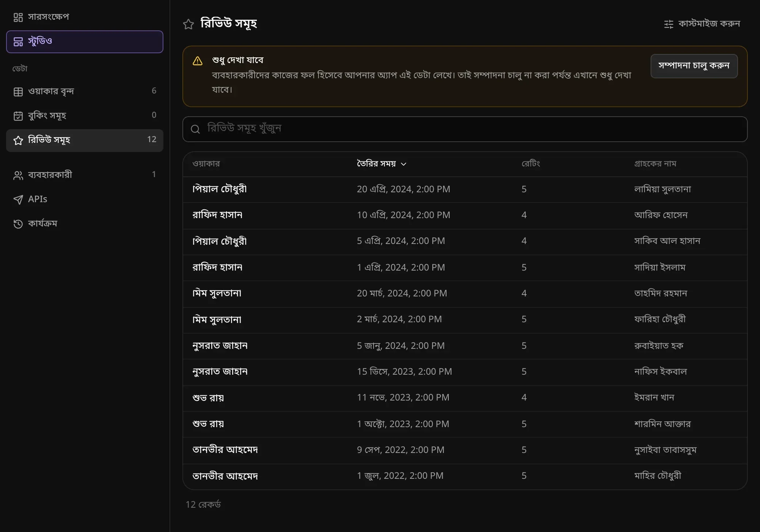Click the warning triangle icon in banner
Image resolution: width=760 pixels, height=532 pixels.
pyautogui.click(x=198, y=61)
